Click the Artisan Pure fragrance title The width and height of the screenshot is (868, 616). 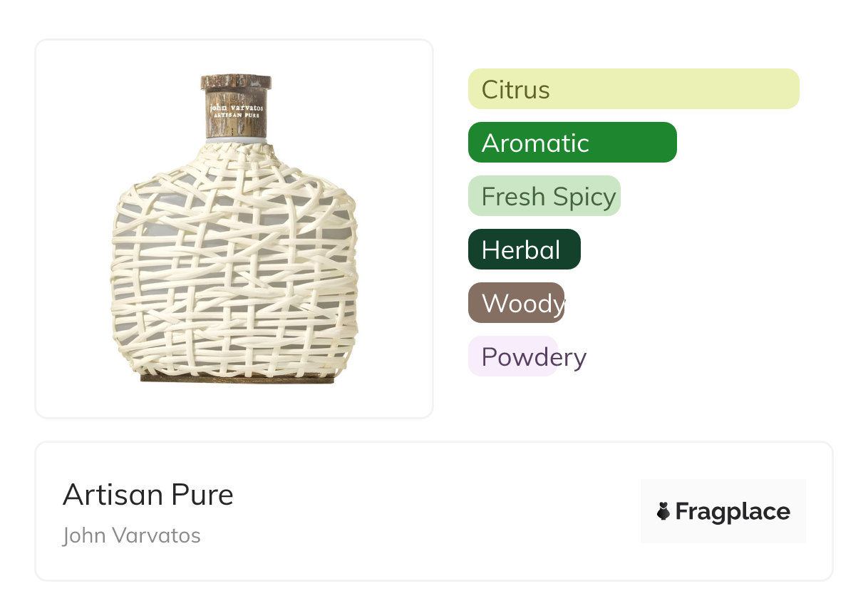(x=148, y=495)
